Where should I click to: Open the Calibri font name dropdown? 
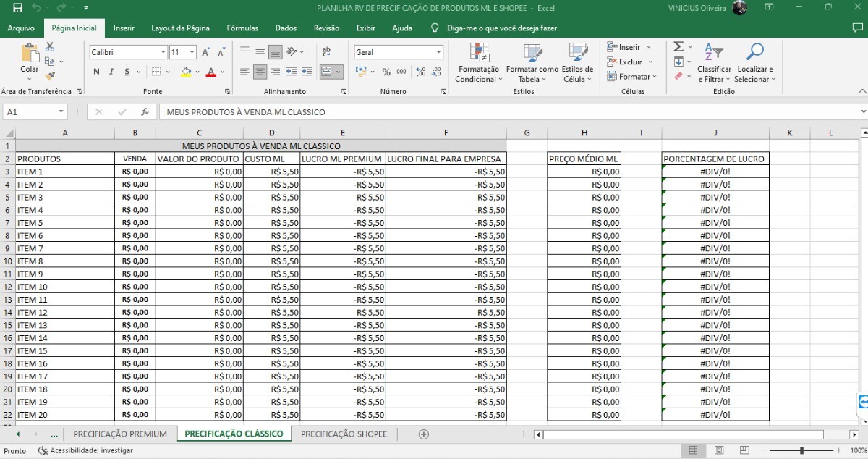pos(163,52)
